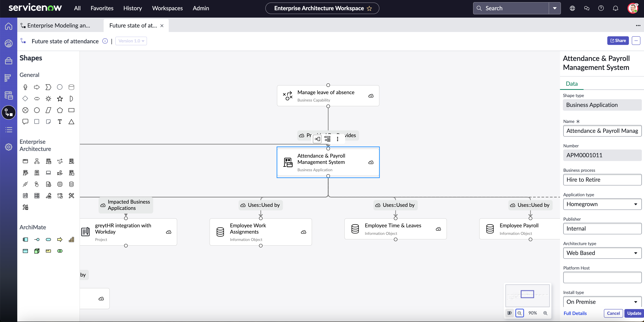This screenshot has height=322, width=644.
Task: Add the chip processor shape
Action: coord(60,184)
